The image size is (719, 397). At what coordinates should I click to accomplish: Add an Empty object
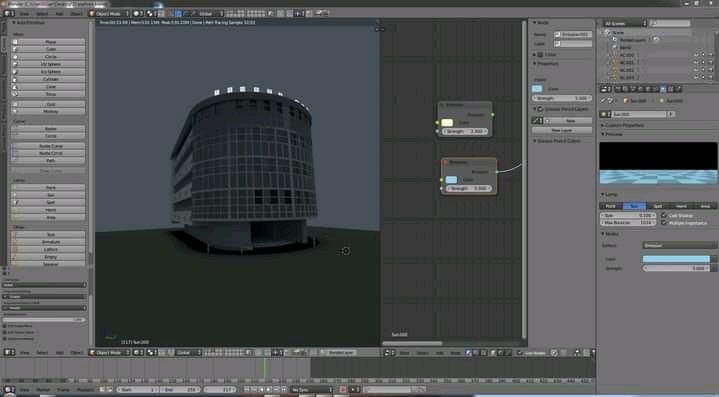(x=48, y=257)
